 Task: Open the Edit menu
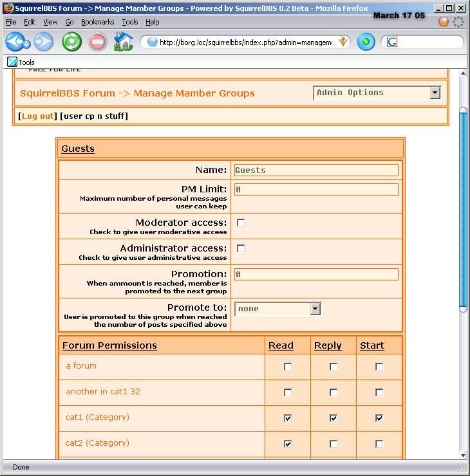coord(30,22)
